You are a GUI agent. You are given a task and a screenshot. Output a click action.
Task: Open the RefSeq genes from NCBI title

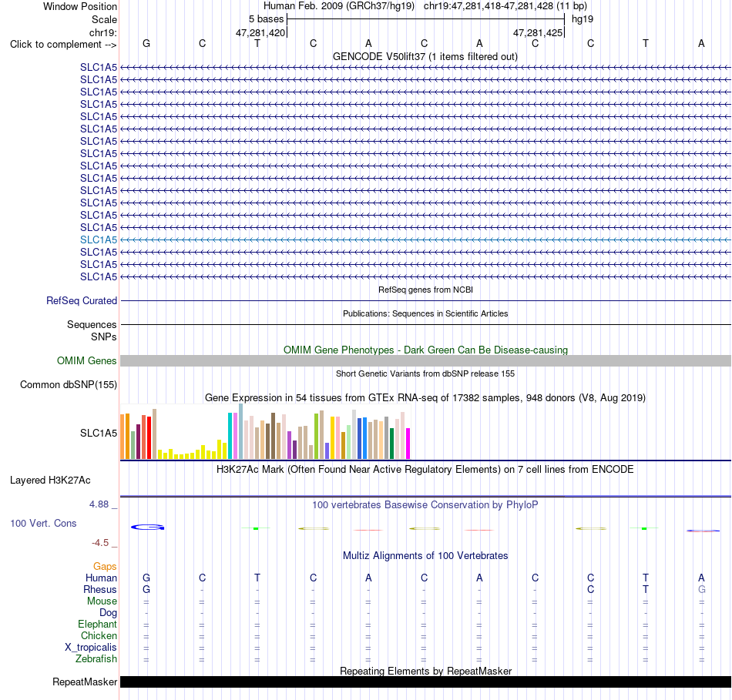(x=425, y=290)
